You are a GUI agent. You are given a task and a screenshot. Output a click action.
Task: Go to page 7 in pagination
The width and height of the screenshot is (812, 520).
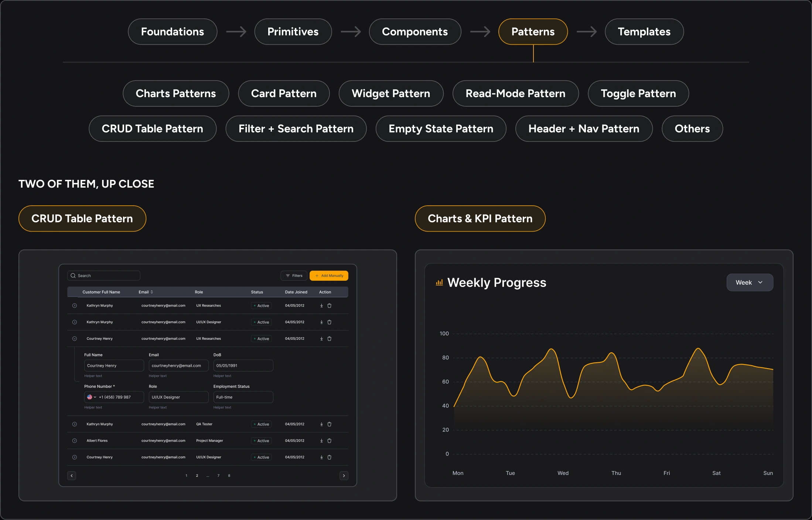click(218, 476)
